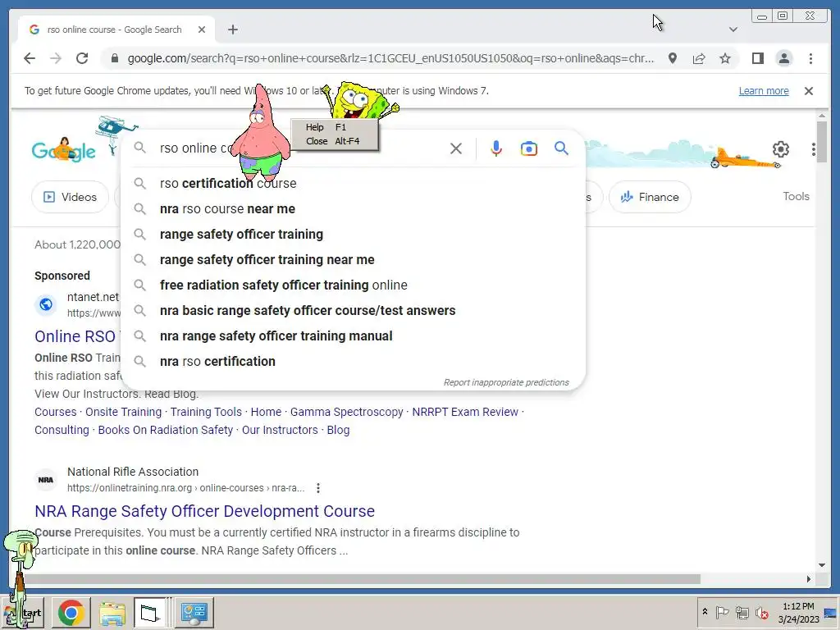Expand the tab search chevron

coord(733,30)
